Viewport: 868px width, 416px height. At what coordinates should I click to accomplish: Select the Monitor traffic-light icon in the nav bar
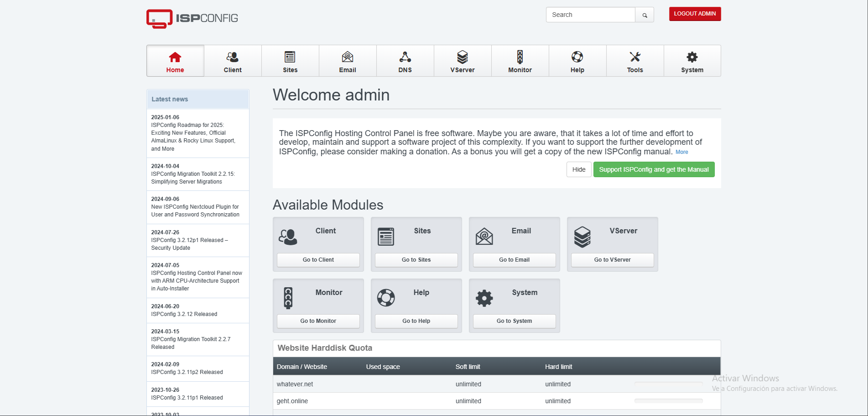point(520,57)
